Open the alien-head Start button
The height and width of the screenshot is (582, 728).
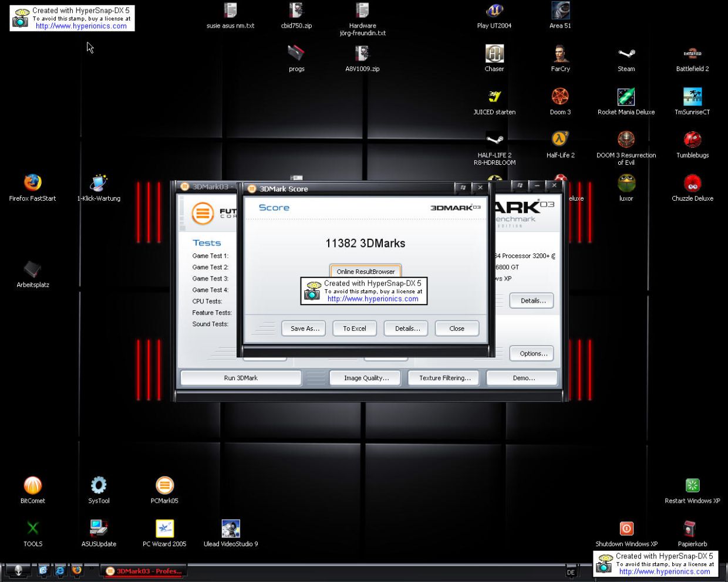coord(18,570)
